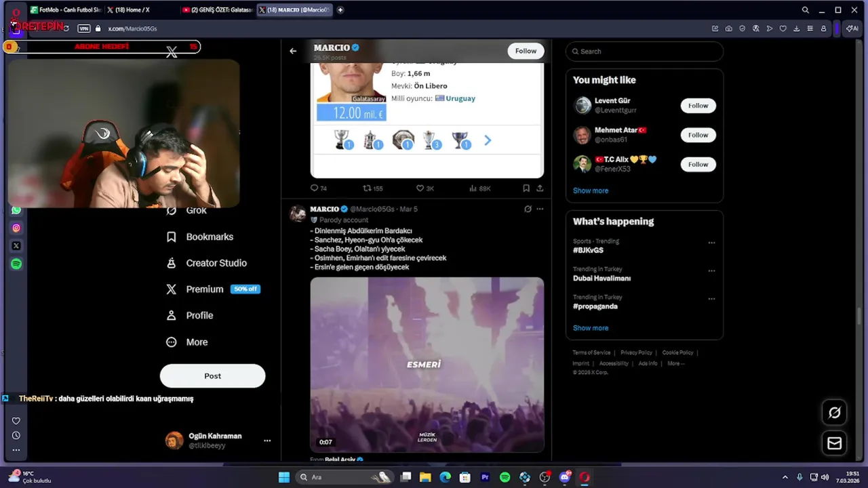Viewport: 868px width, 488px height.
Task: Open the three-dot menu on the Mar 5 tweet
Action: (540, 209)
